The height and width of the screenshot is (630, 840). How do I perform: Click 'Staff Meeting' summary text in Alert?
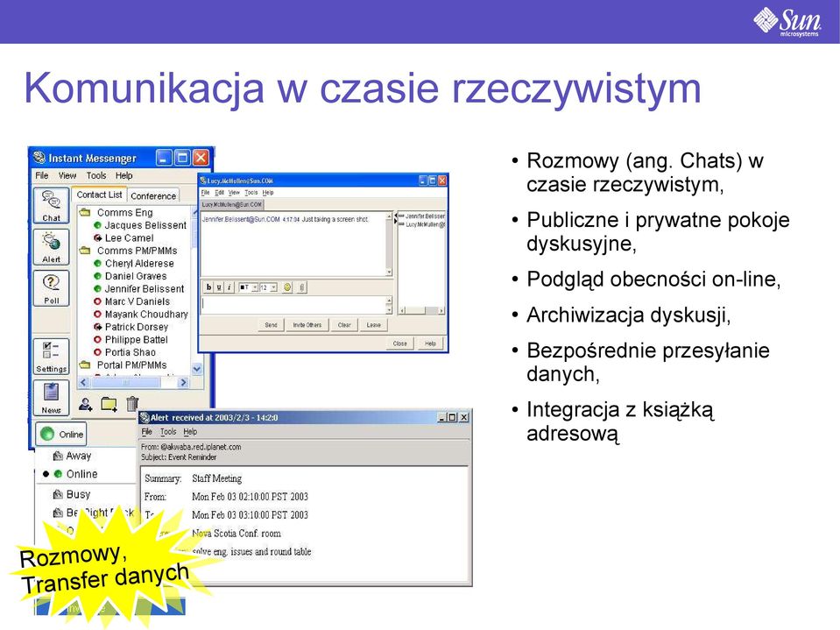[216, 478]
